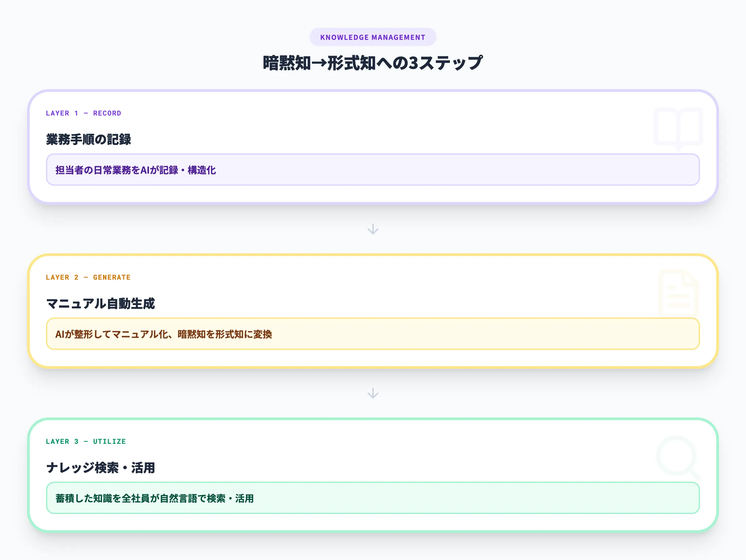The image size is (746, 560).
Task: Toggle the LAYER 3 - UTILIZE label
Action: click(86, 441)
